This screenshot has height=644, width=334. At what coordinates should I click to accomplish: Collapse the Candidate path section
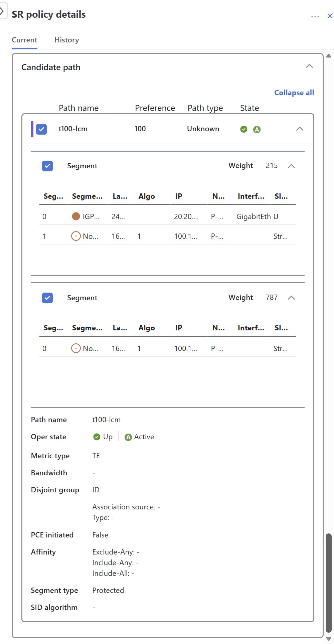click(x=309, y=66)
